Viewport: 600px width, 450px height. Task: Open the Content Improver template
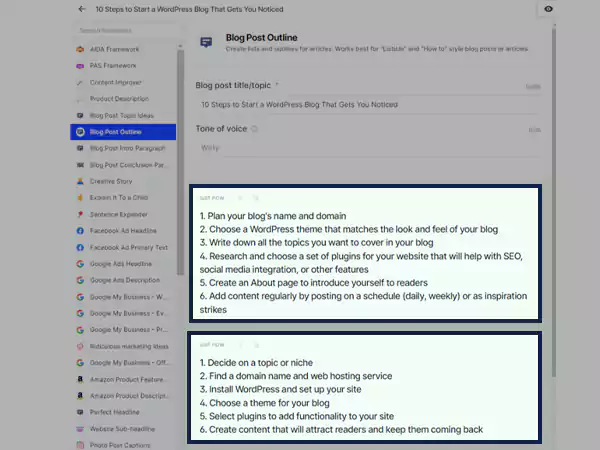click(x=116, y=82)
